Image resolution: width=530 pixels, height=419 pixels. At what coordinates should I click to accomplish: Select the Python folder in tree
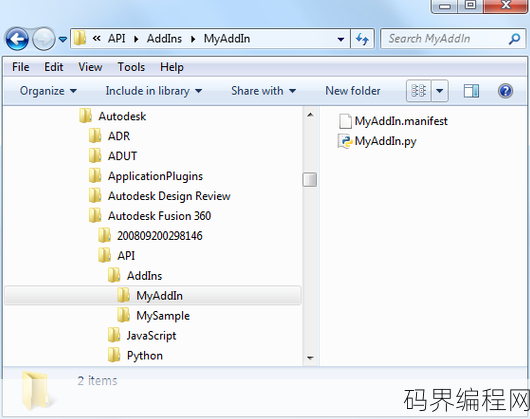[145, 355]
